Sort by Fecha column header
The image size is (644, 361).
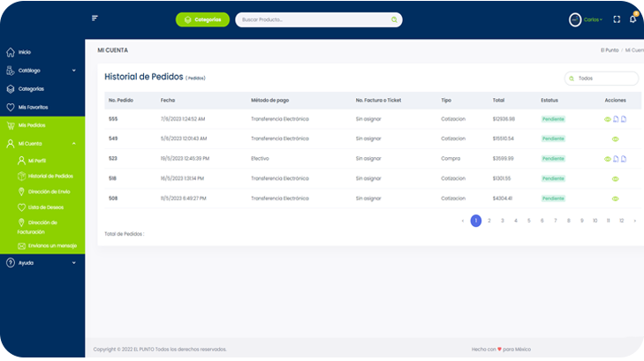(x=168, y=100)
